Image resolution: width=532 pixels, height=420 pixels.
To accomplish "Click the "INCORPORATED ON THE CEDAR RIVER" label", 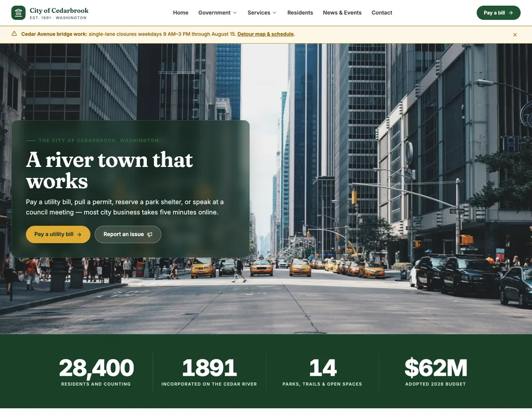I will [209, 384].
